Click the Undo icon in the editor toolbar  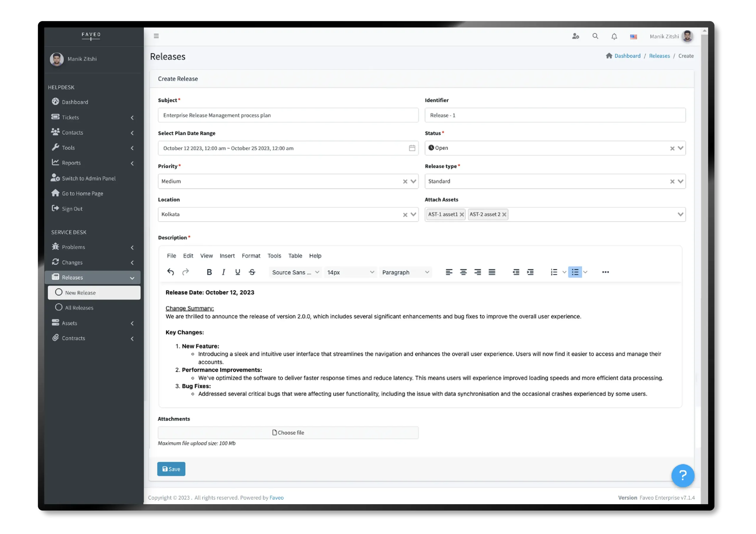pyautogui.click(x=171, y=272)
